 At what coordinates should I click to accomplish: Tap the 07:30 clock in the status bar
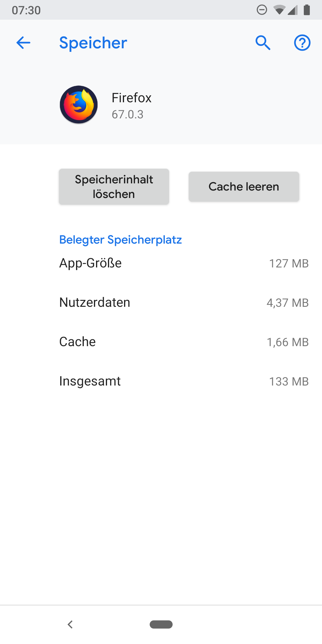tap(26, 10)
